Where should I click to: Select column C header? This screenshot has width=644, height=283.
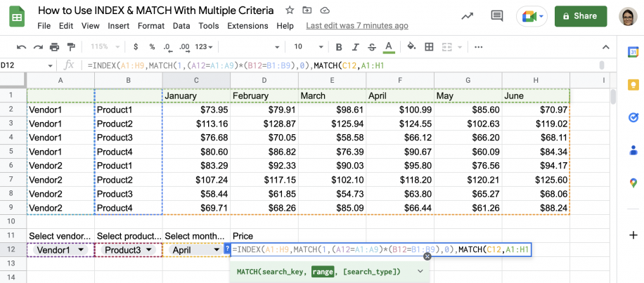pos(196,80)
